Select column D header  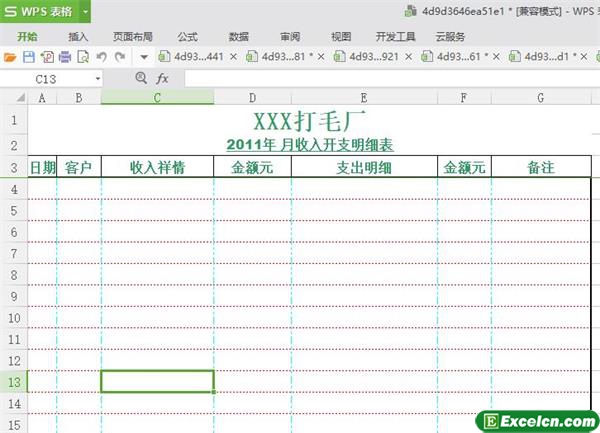[253, 98]
